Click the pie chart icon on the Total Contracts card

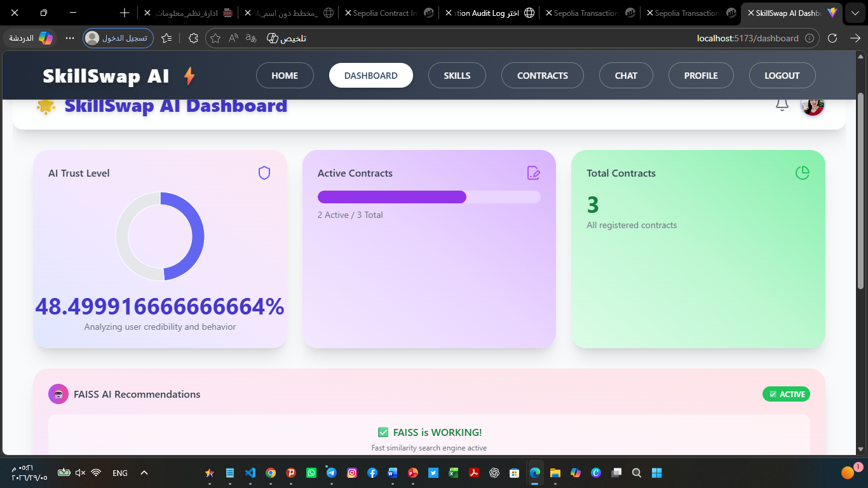click(x=803, y=173)
